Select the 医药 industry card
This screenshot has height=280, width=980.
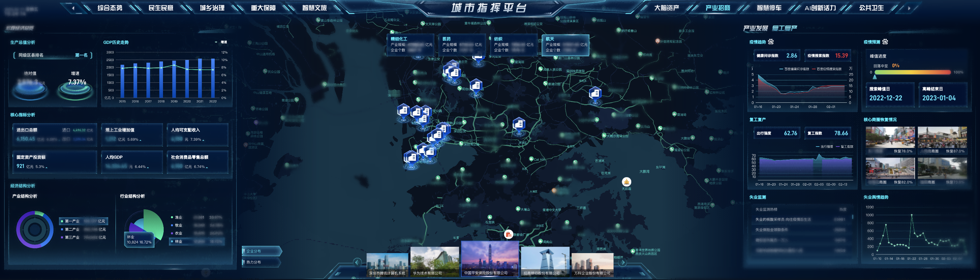462,45
